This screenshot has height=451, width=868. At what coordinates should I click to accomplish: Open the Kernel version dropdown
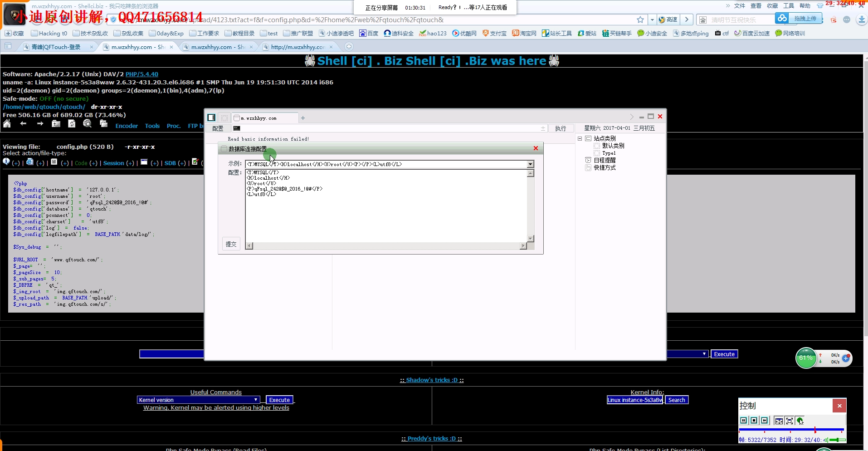click(x=256, y=400)
